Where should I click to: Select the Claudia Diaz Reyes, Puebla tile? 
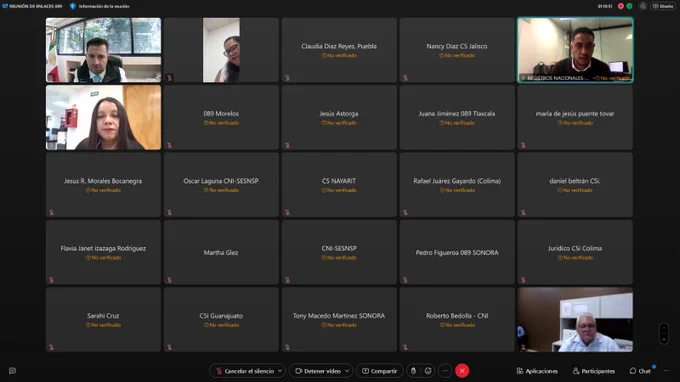pyautogui.click(x=339, y=50)
